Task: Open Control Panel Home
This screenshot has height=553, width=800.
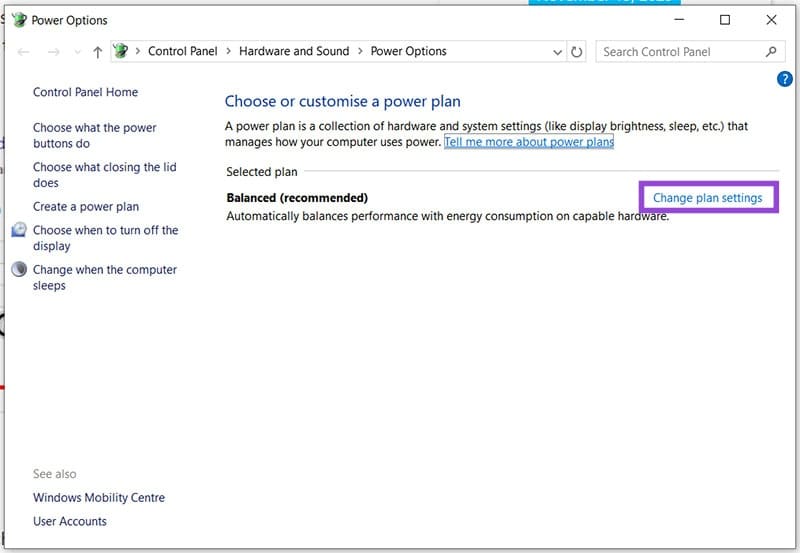Action: point(85,92)
